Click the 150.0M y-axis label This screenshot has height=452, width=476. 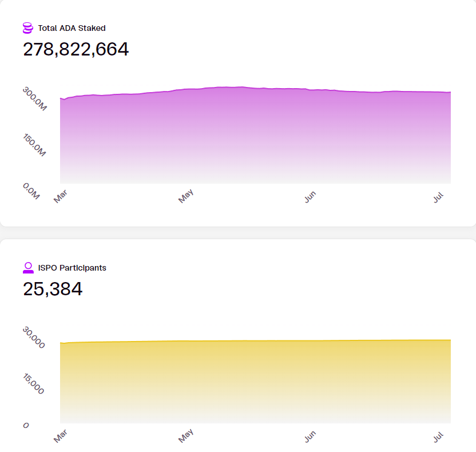pos(35,145)
